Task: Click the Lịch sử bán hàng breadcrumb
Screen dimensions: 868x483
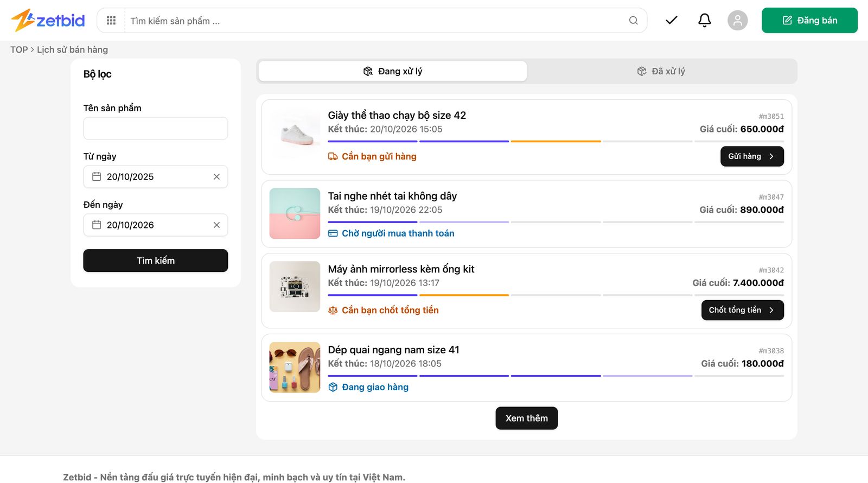Action: (x=73, y=50)
